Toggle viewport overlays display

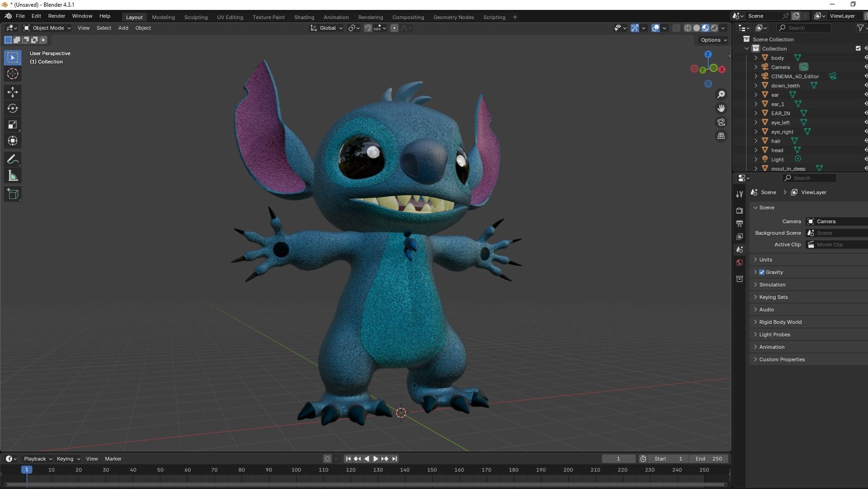click(655, 28)
